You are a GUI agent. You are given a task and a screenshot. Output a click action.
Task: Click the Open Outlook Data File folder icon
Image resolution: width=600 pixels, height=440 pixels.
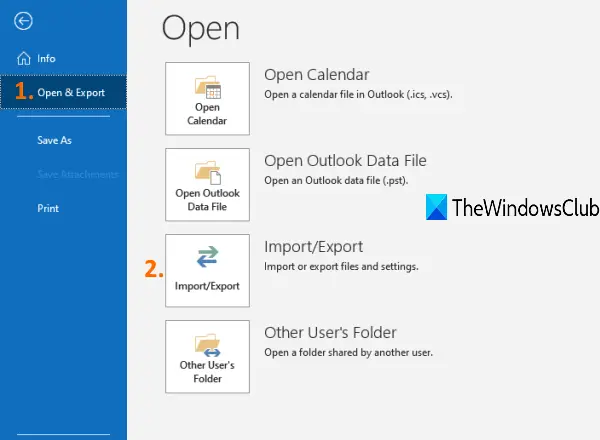pyautogui.click(x=208, y=173)
